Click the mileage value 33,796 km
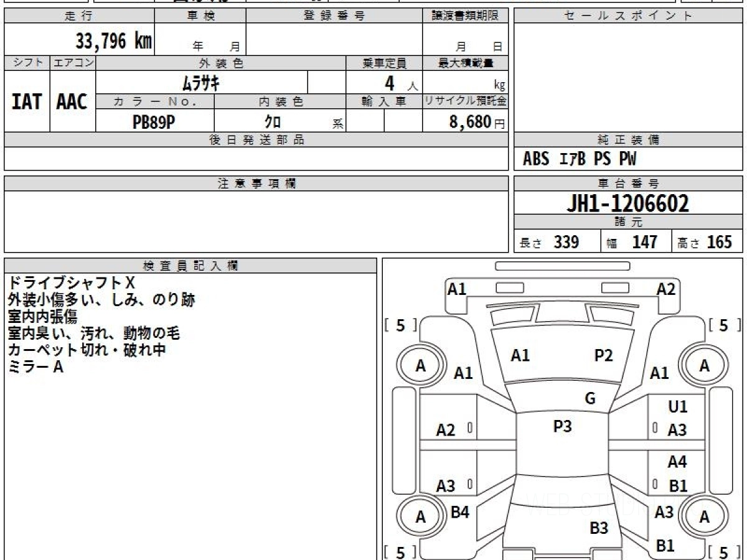This screenshot has width=747, height=560. coord(114,42)
